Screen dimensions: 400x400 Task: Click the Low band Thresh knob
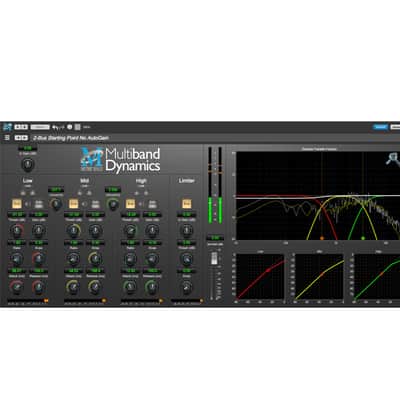pyautogui.click(x=17, y=230)
